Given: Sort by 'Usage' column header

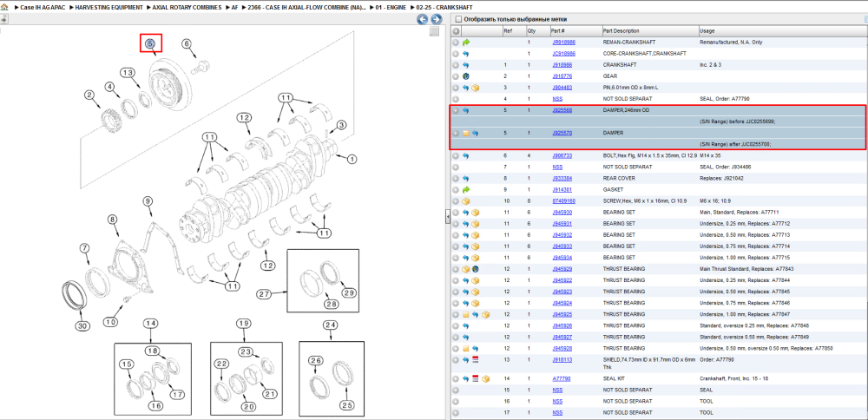Looking at the screenshot, I should 707,31.
